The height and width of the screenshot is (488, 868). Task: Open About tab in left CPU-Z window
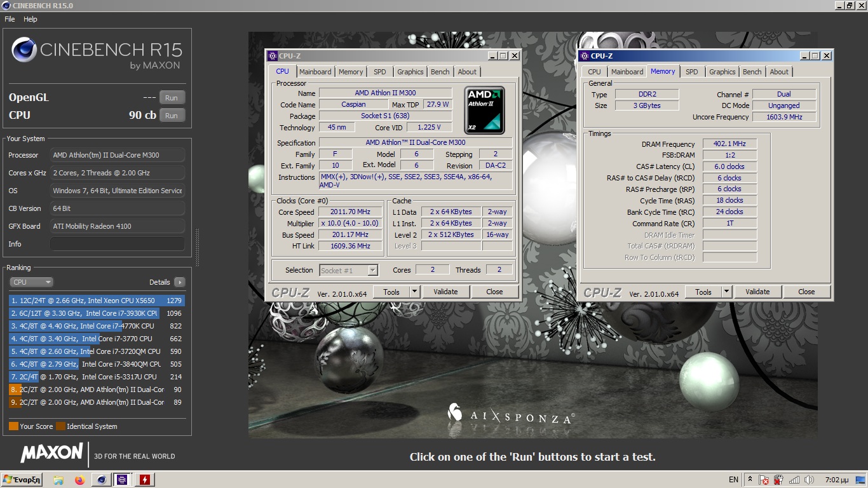point(467,72)
